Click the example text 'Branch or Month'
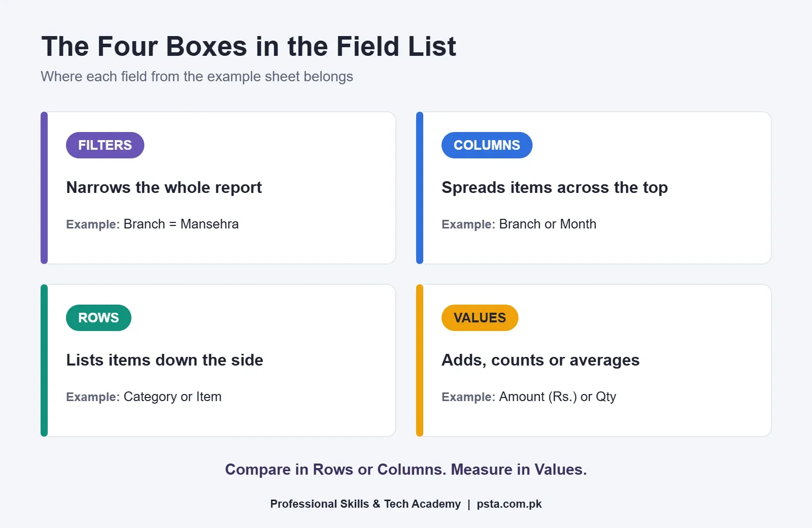Screen dimensions: 812x528 [x=548, y=224]
